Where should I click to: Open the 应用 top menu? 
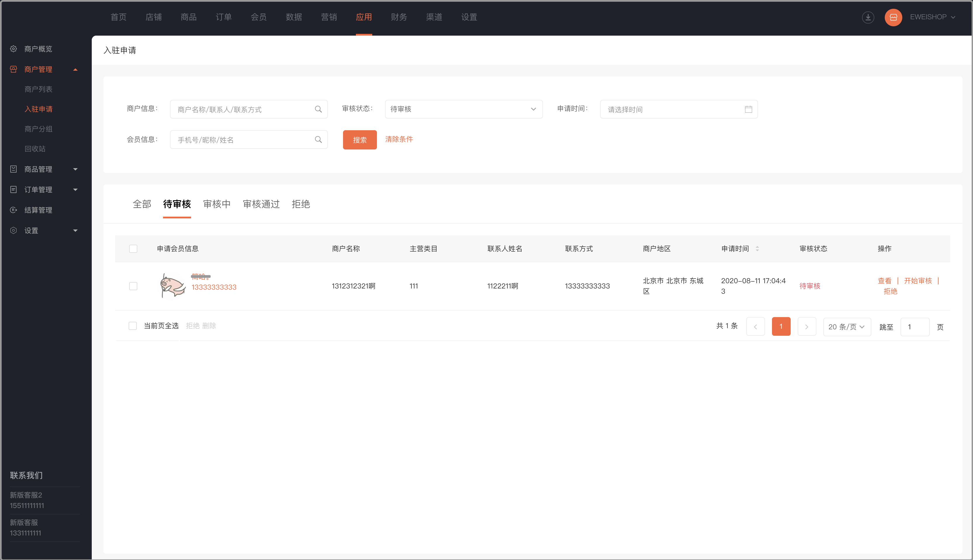(x=364, y=17)
